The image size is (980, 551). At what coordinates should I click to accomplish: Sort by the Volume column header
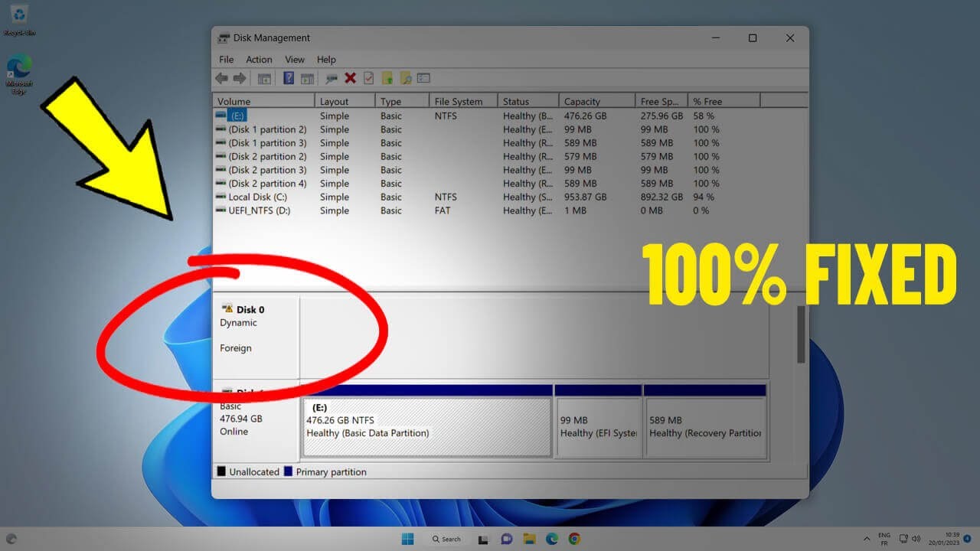[263, 101]
